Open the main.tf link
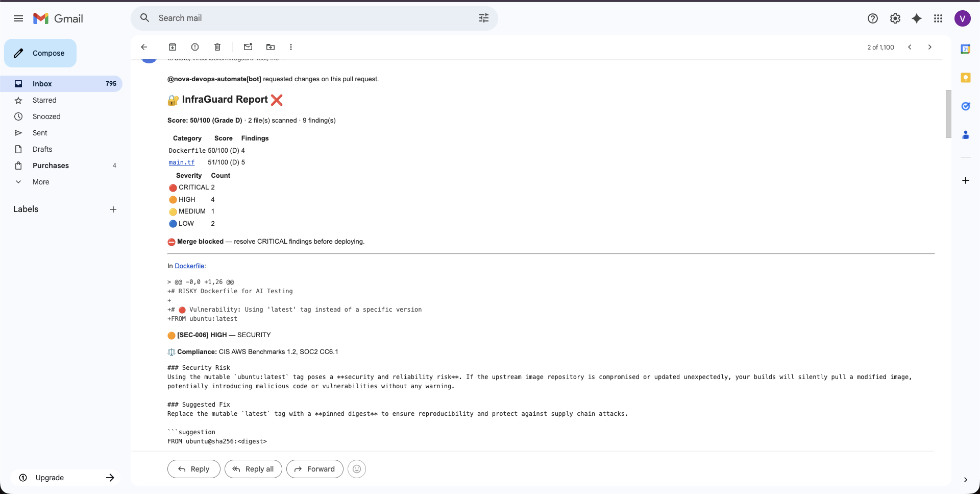980x494 pixels. point(182,162)
